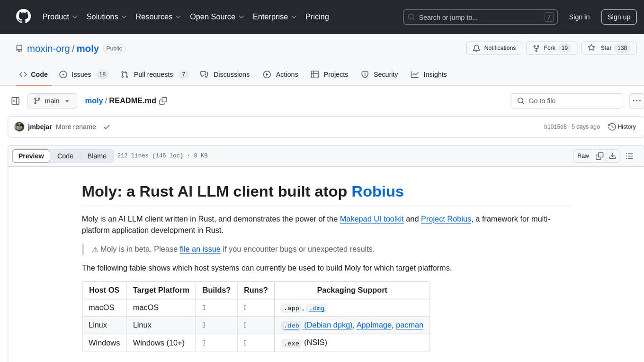Open the Project Robius link

(446, 219)
